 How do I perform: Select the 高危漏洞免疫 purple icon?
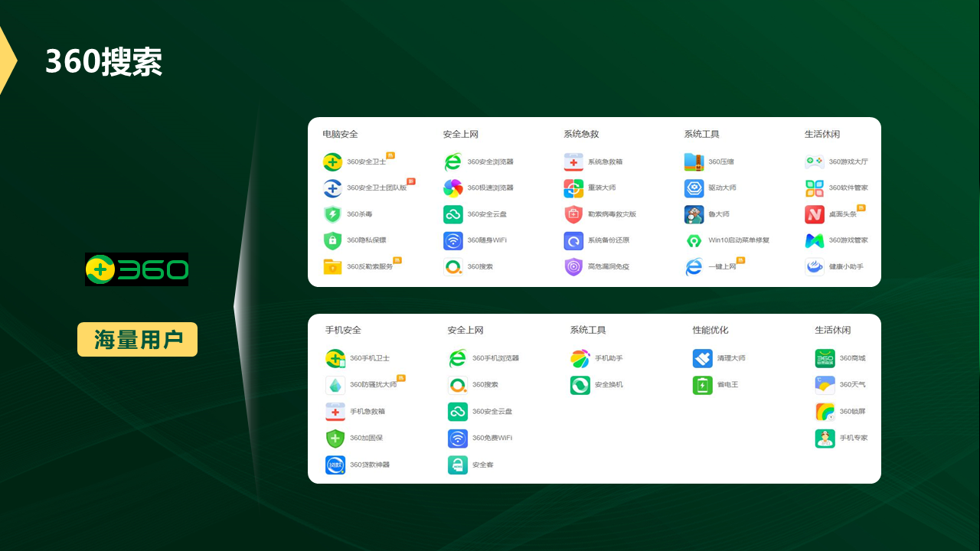point(573,267)
